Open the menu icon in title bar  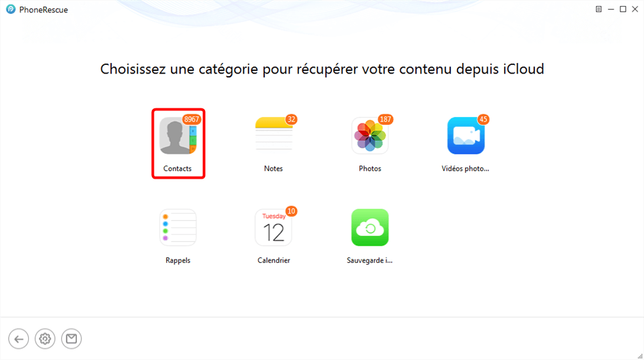(599, 9)
